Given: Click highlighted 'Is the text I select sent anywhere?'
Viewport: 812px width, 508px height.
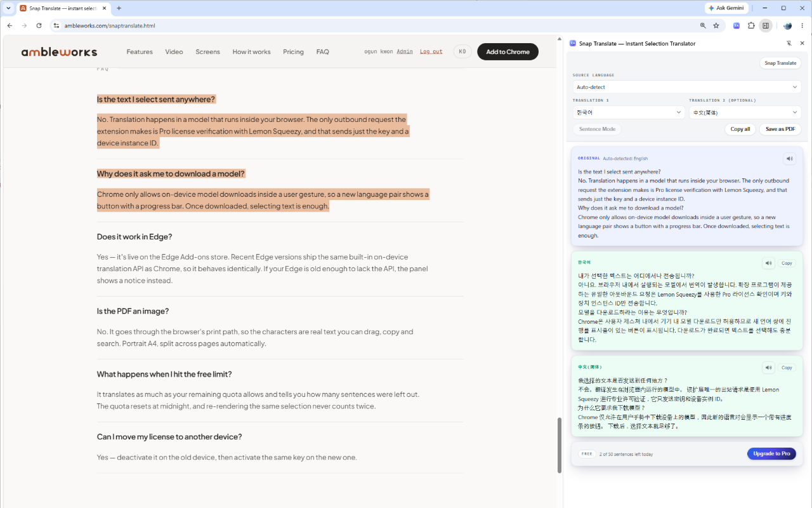Looking at the screenshot, I should [156, 99].
